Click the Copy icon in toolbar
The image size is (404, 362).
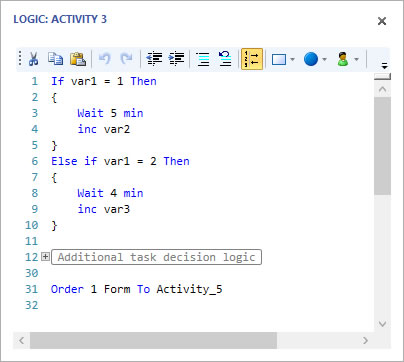(x=55, y=59)
